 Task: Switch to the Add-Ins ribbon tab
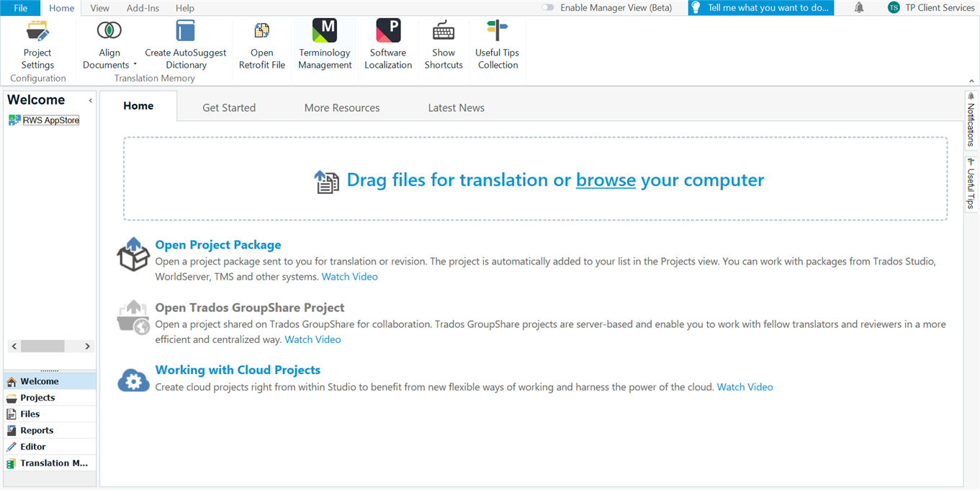click(x=143, y=8)
